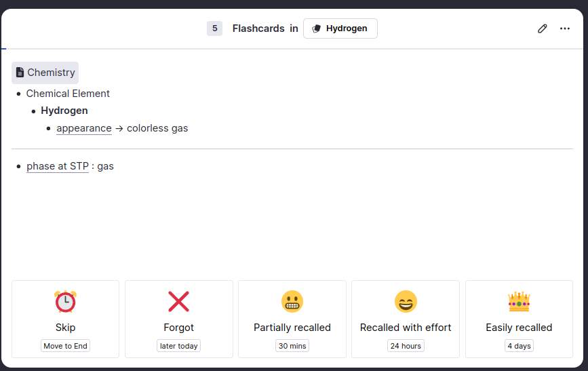Image resolution: width=588 pixels, height=371 pixels.
Task: Click the alarm clock Skip icon
Action: coord(65,301)
